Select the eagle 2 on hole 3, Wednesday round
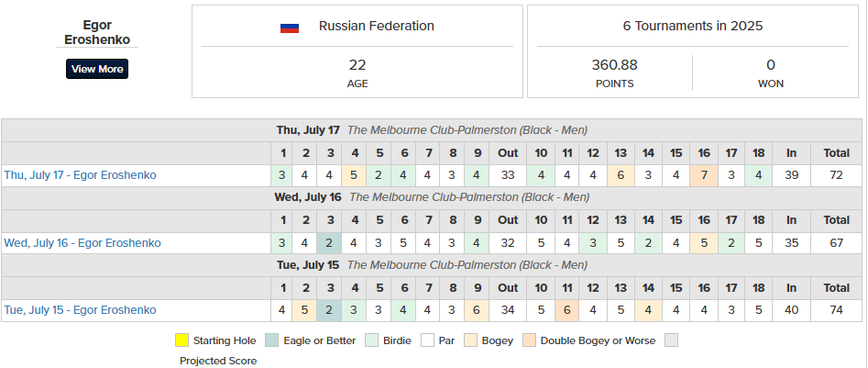Screen dimensions: 868x368 (x=330, y=243)
